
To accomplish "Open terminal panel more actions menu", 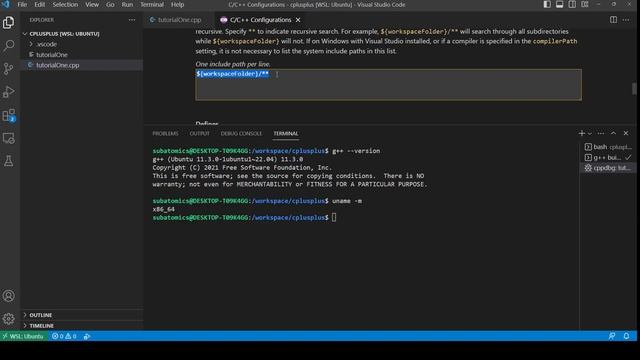I will click(x=601, y=133).
